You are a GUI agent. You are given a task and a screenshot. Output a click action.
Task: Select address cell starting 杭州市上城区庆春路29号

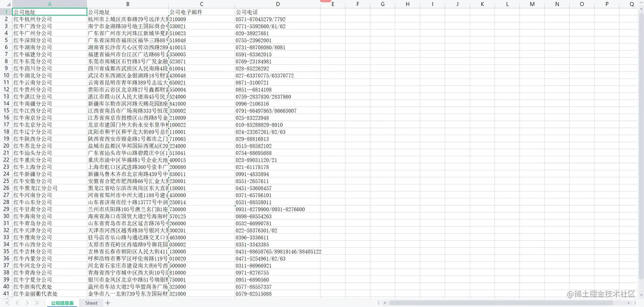click(x=128, y=19)
